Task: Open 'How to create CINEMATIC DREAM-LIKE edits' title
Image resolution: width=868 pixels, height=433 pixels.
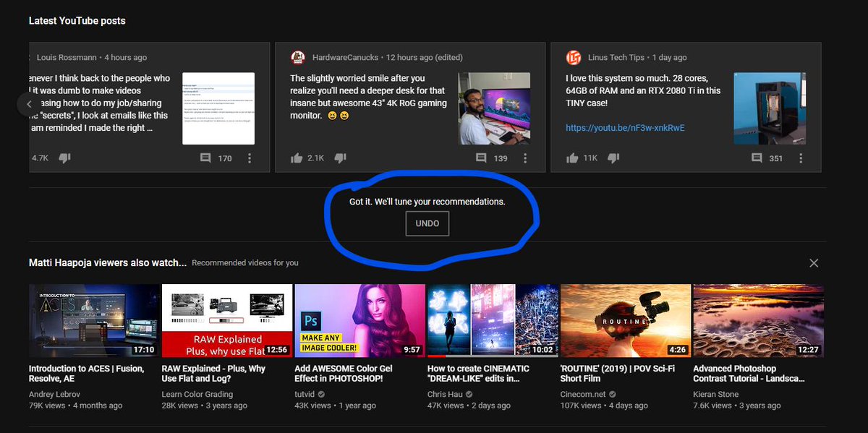Action: [x=479, y=374]
